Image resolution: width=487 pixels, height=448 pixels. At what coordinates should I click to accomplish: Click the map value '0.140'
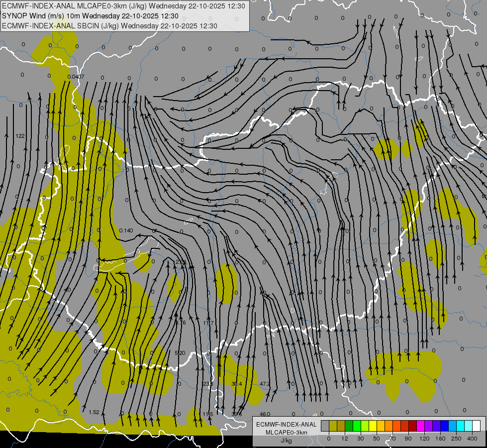coord(126,230)
